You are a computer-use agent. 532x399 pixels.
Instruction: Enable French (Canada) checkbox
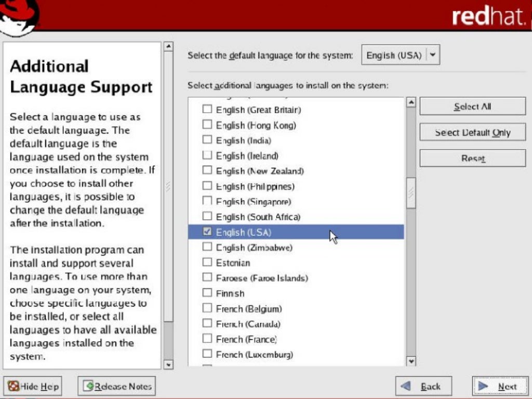click(207, 323)
